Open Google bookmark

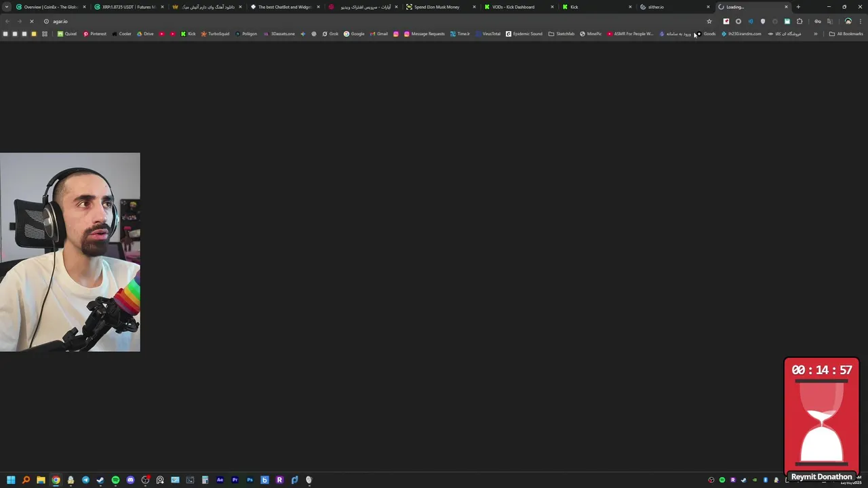pyautogui.click(x=354, y=34)
